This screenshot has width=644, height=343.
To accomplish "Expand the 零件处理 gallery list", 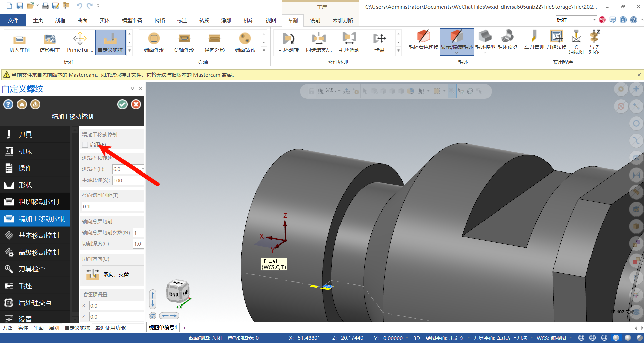I will 399,51.
